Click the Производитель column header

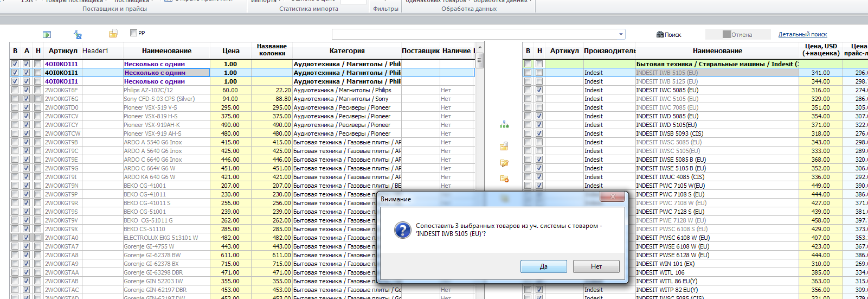point(609,50)
